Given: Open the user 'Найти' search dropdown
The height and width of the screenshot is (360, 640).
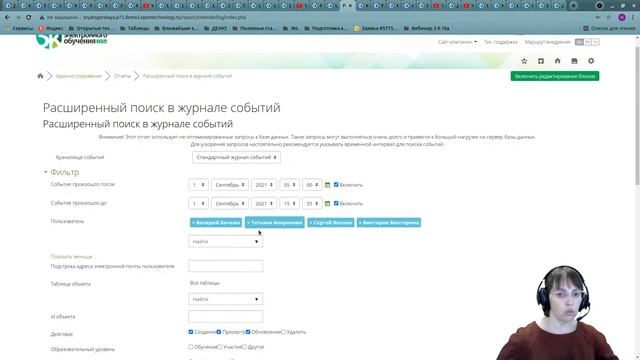Looking at the screenshot, I should 226,242.
